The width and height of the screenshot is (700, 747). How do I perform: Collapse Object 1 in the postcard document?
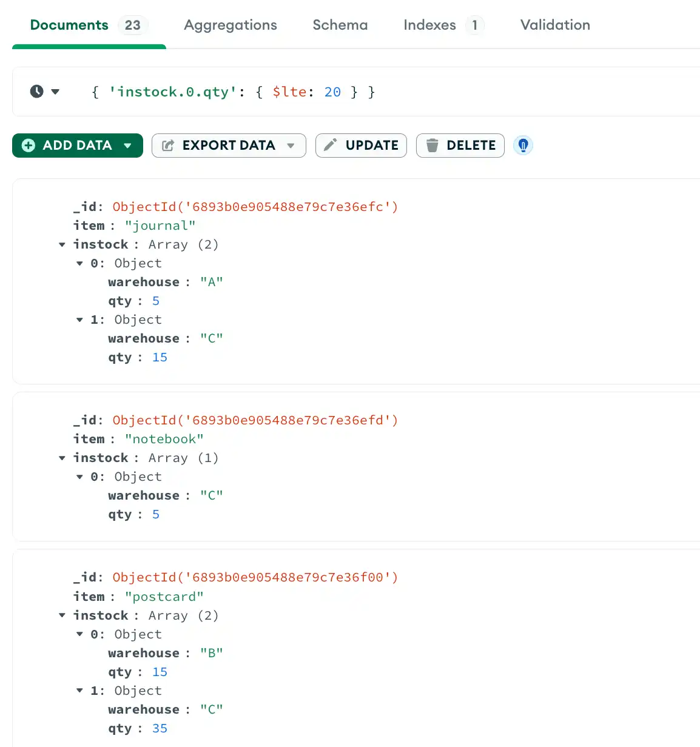(x=79, y=691)
